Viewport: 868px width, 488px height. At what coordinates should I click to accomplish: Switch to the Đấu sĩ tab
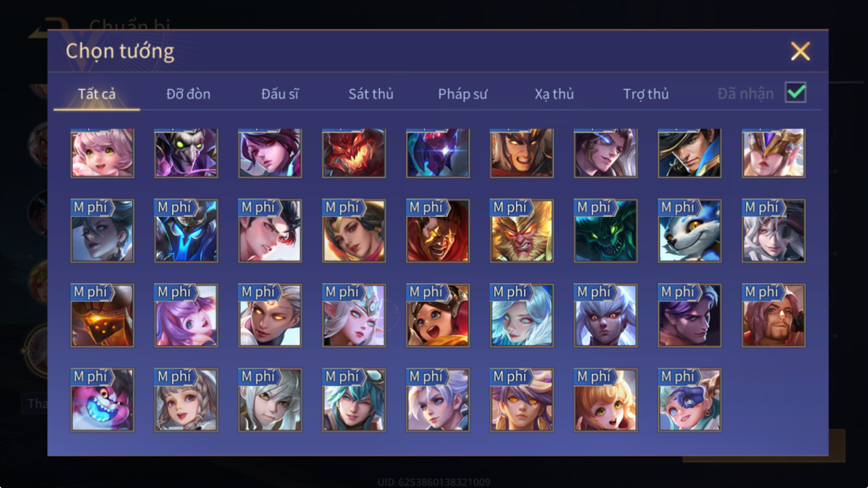click(x=280, y=94)
